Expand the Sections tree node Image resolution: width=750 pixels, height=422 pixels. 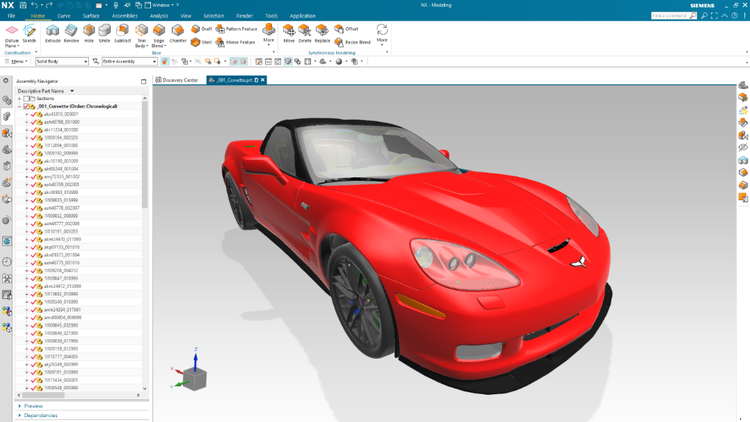pyautogui.click(x=20, y=99)
